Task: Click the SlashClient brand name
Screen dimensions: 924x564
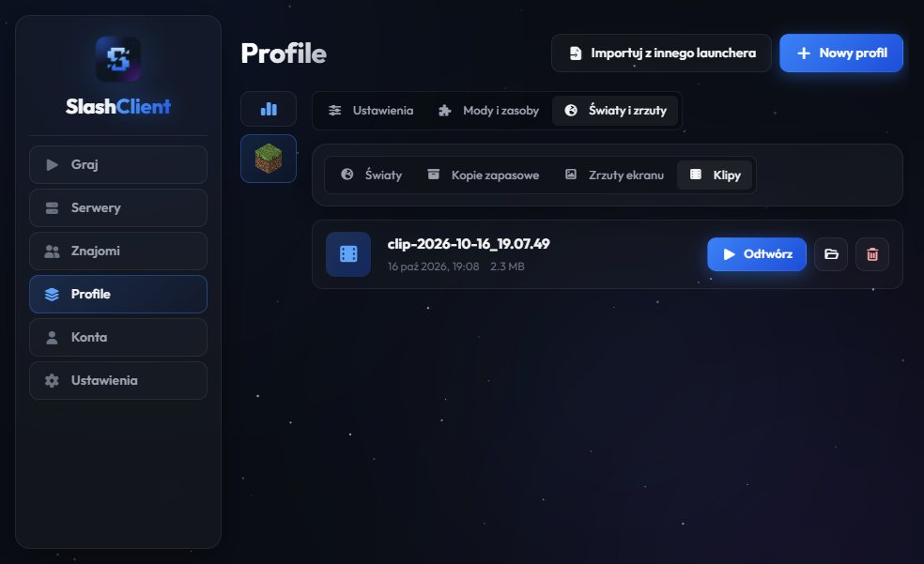Action: pyautogui.click(x=118, y=107)
